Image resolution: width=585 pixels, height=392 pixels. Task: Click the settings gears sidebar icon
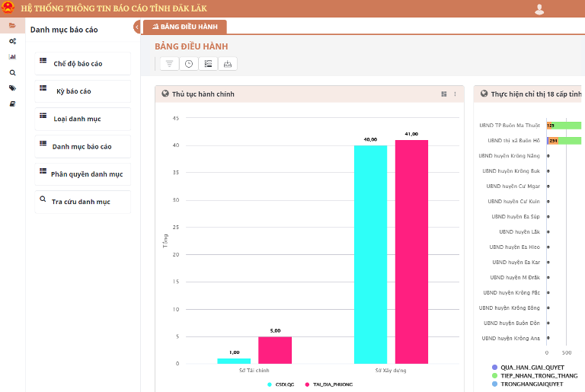(x=12, y=41)
